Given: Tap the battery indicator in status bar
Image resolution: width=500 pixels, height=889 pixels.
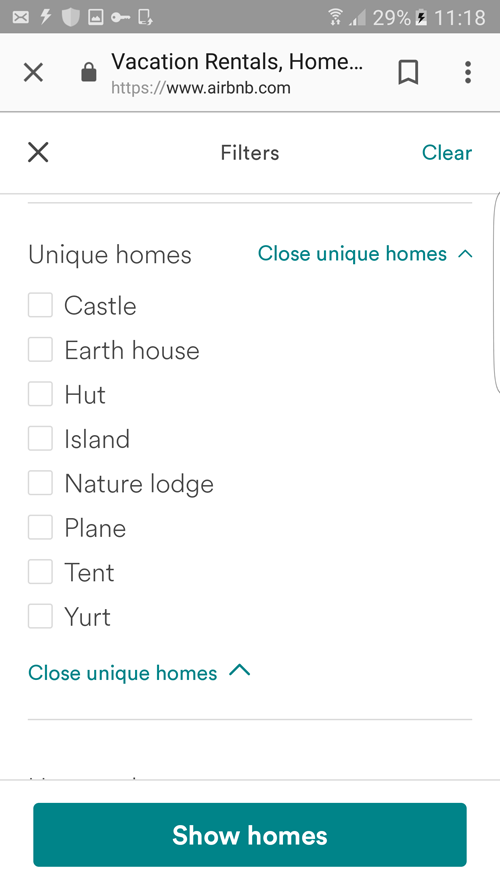Looking at the screenshot, I should [421, 18].
